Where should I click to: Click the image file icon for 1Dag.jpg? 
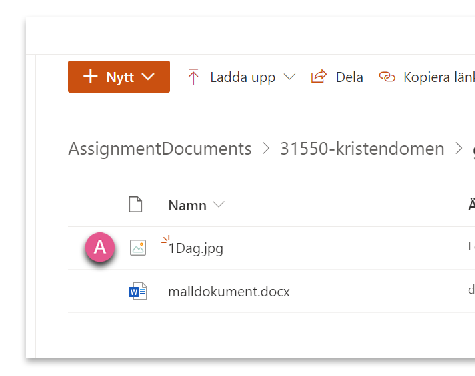pos(138,248)
